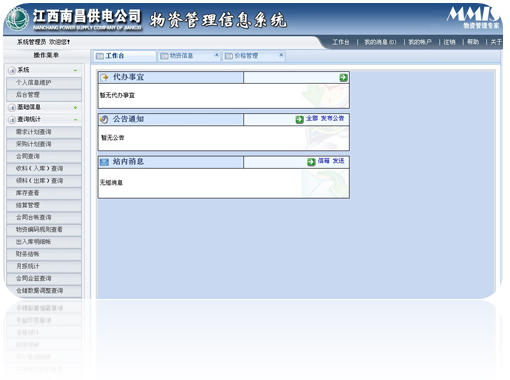Image resolution: width=510 pixels, height=380 pixels.
Task: Click green arrow in 代办事宜 panel header
Action: pyautogui.click(x=343, y=78)
